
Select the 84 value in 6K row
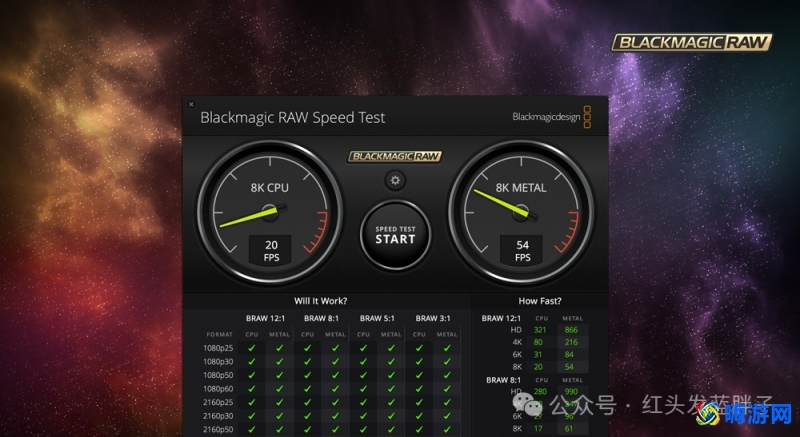point(569,354)
